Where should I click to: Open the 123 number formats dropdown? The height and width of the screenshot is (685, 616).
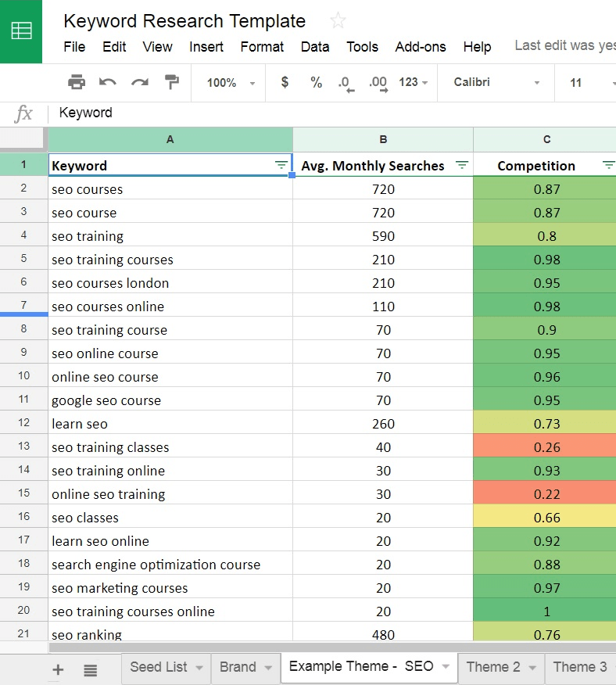tap(413, 83)
